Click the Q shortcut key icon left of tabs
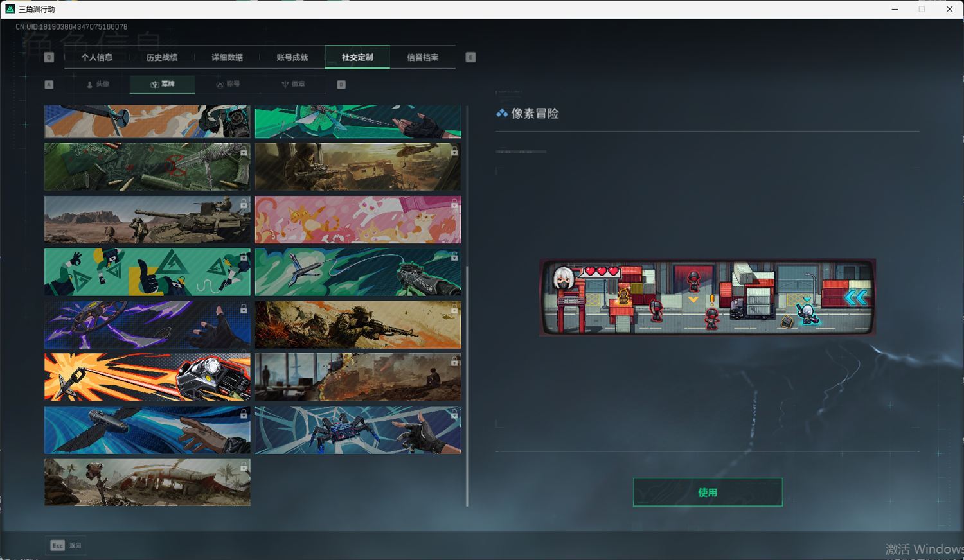The image size is (964, 560). (49, 57)
